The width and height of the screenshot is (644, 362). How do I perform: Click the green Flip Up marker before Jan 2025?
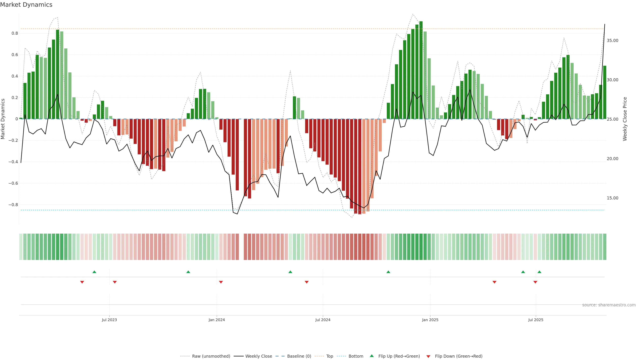point(388,272)
